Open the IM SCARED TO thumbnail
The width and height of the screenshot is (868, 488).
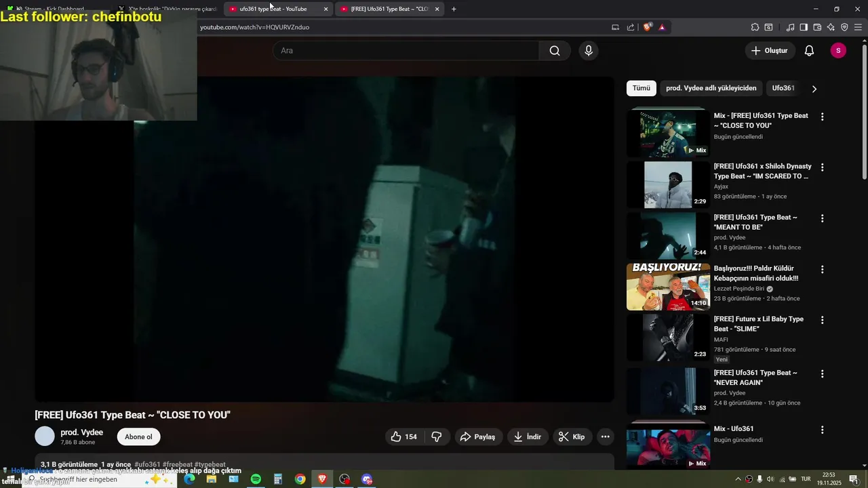point(668,184)
